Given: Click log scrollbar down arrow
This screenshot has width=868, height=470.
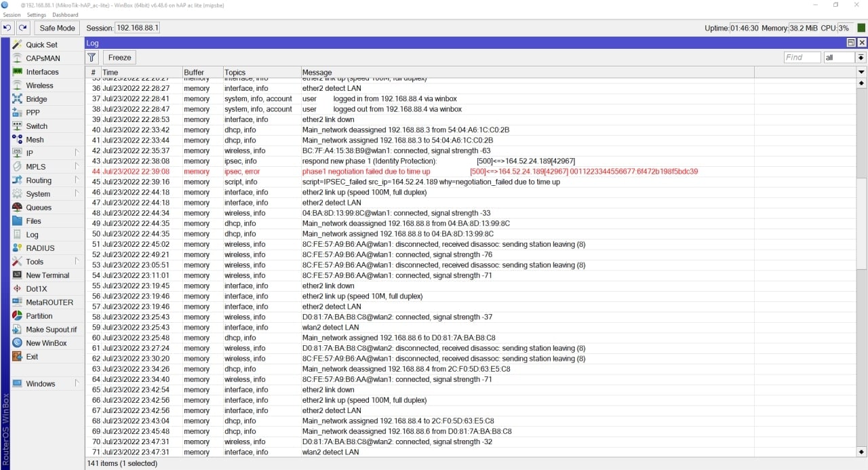Looking at the screenshot, I should [x=862, y=452].
